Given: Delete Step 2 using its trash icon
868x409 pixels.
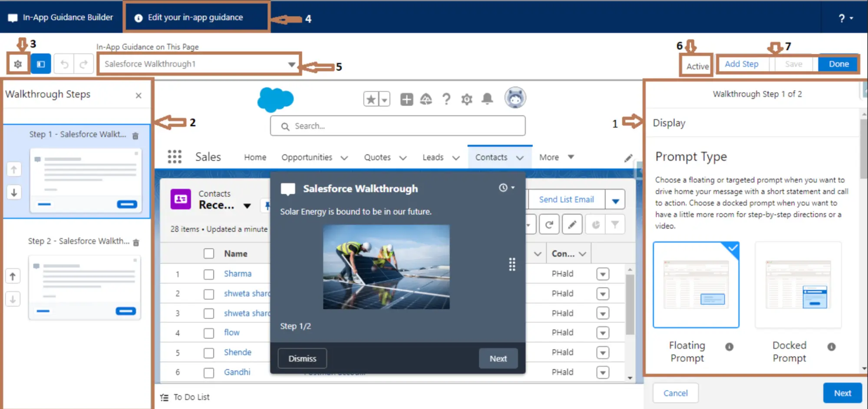Looking at the screenshot, I should [136, 242].
